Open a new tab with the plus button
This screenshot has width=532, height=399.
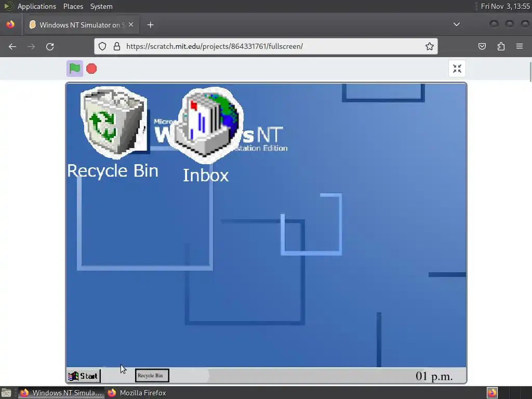[x=150, y=25]
